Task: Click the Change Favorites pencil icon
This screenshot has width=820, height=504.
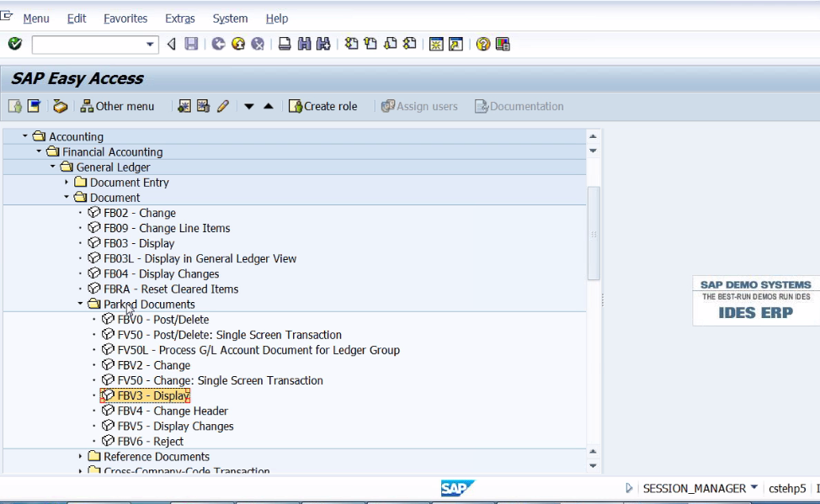Action: coord(223,106)
